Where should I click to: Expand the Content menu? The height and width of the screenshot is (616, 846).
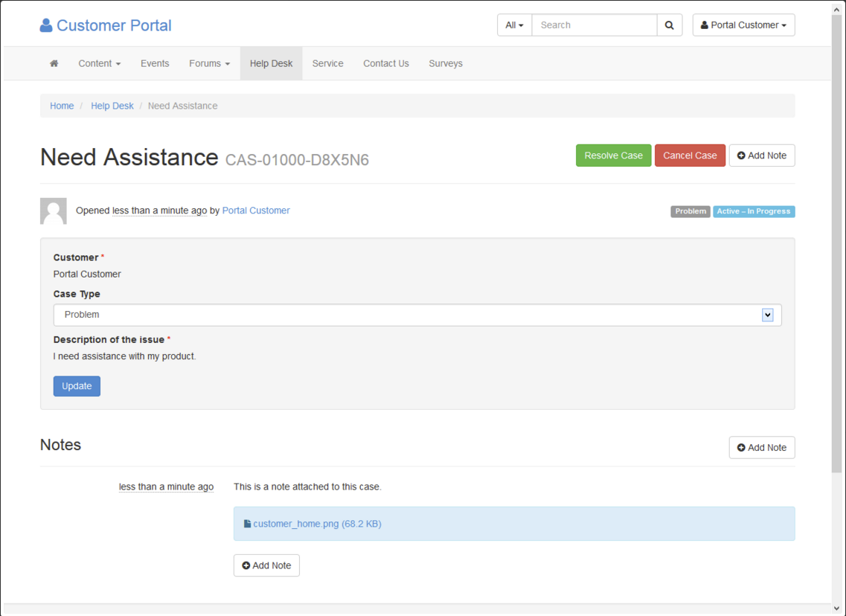tap(99, 63)
